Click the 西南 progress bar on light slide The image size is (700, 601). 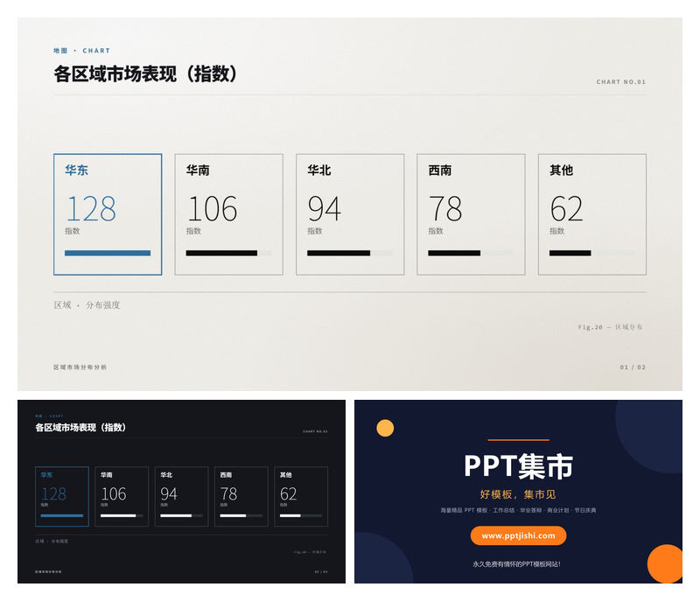[471, 253]
